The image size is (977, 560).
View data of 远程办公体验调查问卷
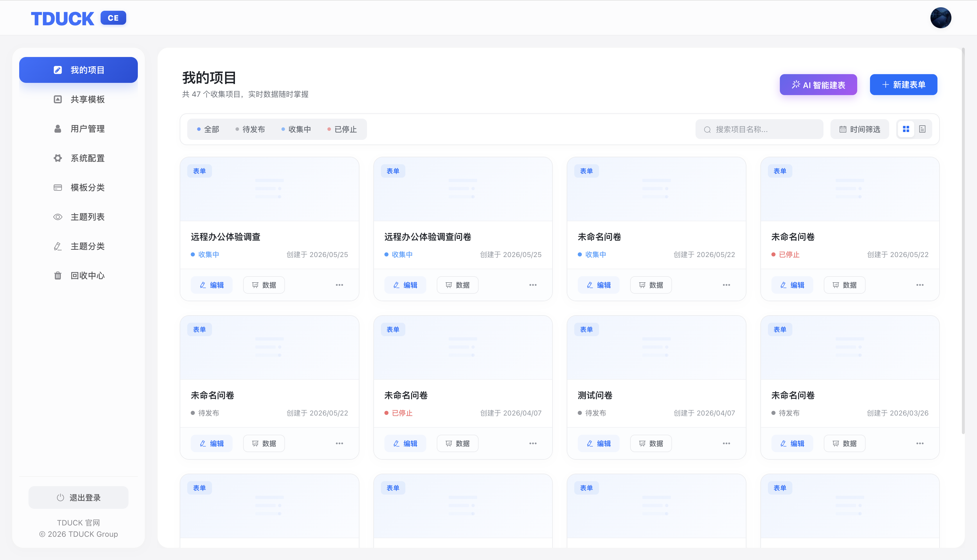[x=457, y=285]
